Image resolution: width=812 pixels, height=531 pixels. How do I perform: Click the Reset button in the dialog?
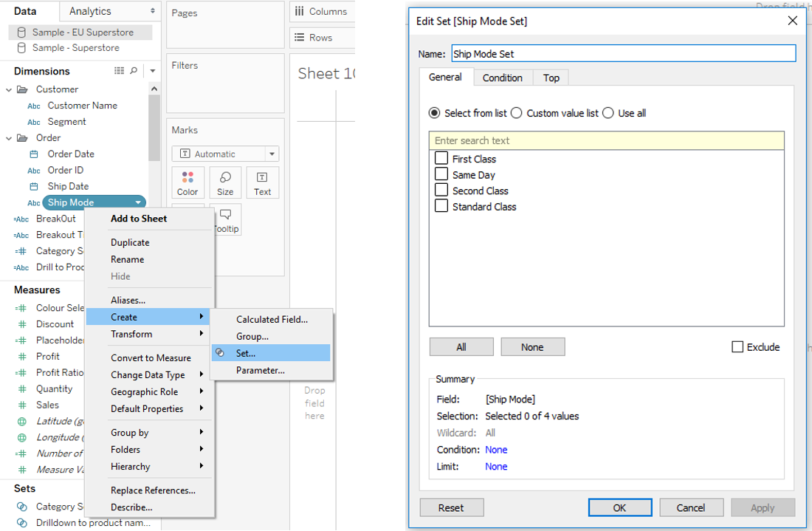coord(451,507)
